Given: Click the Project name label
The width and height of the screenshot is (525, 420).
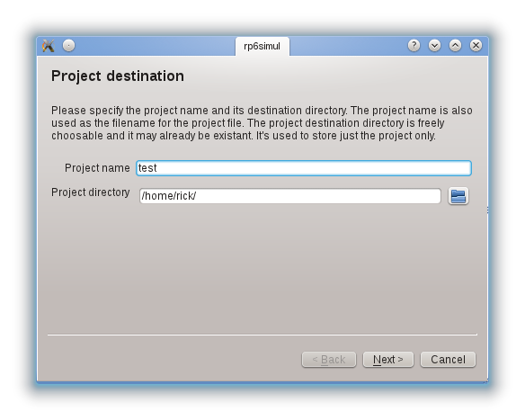Looking at the screenshot, I should click(x=97, y=168).
